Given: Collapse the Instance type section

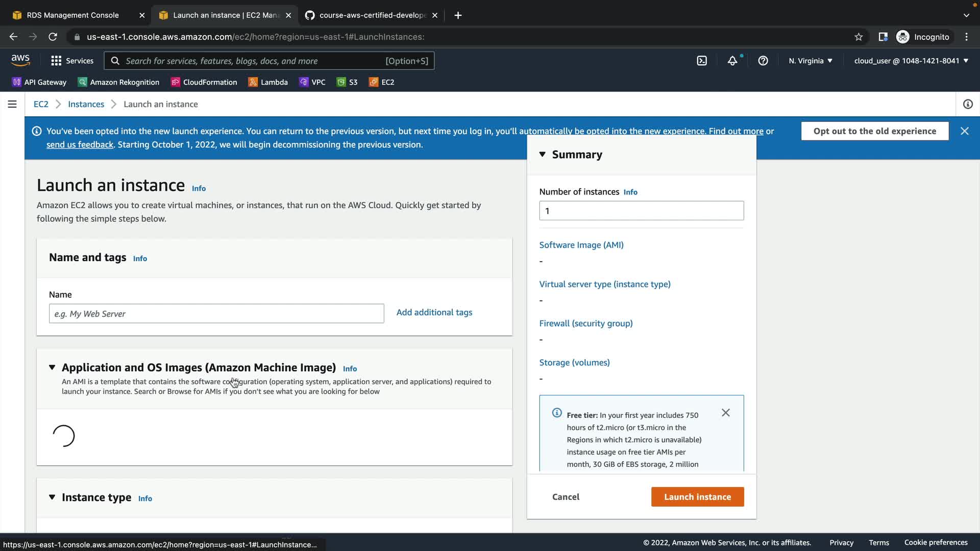Looking at the screenshot, I should click(x=52, y=497).
